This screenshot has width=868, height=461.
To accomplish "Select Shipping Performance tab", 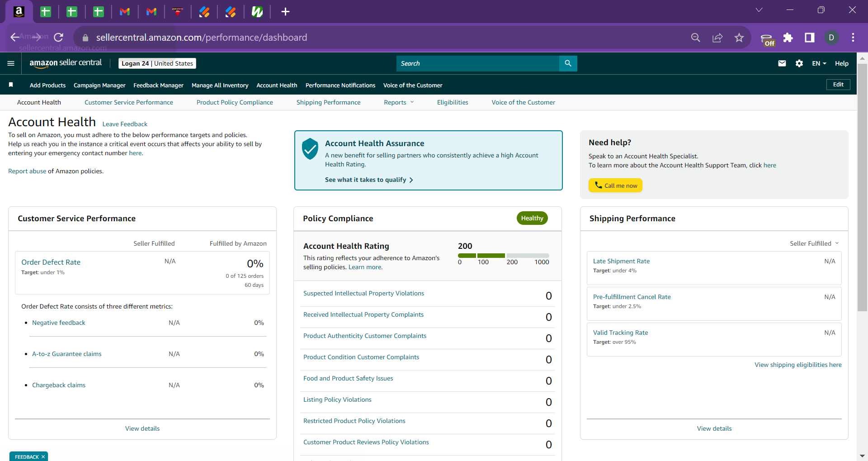I will pos(329,102).
